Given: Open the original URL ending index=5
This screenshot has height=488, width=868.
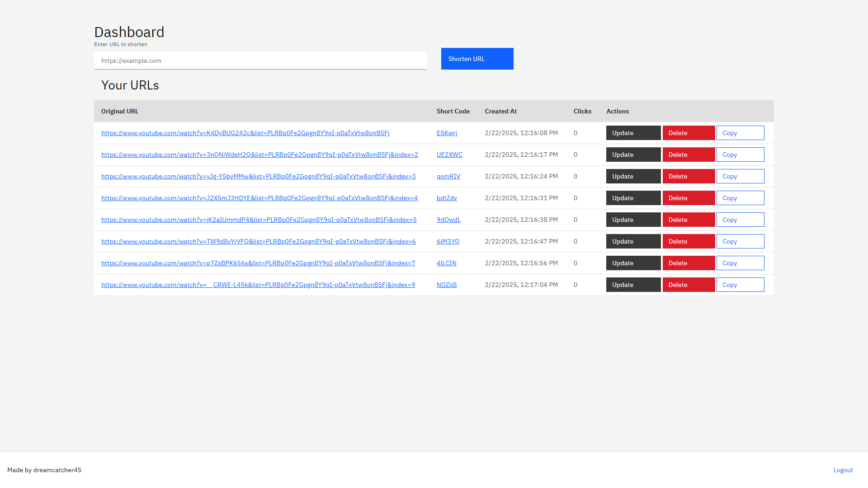Looking at the screenshot, I should [x=259, y=220].
